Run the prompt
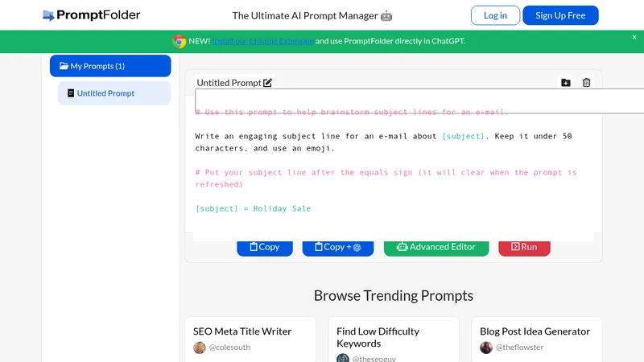Image resolution: width=644 pixels, height=362 pixels. coord(524,248)
